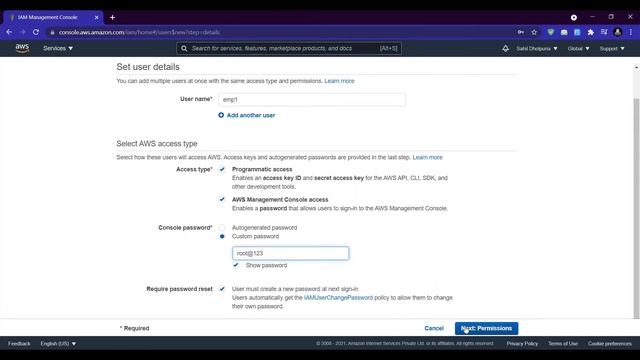Expand the account name dropdown

click(537, 48)
